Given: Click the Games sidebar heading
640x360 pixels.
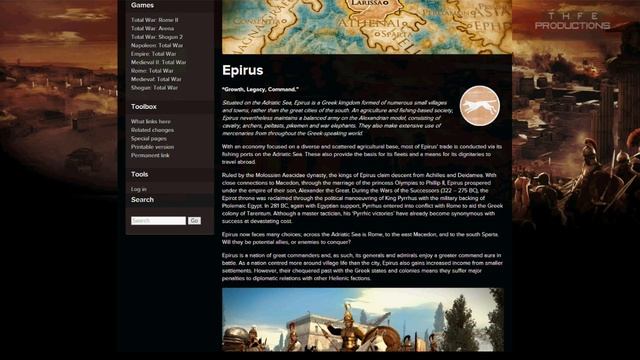Looking at the screenshot, I should [x=142, y=5].
